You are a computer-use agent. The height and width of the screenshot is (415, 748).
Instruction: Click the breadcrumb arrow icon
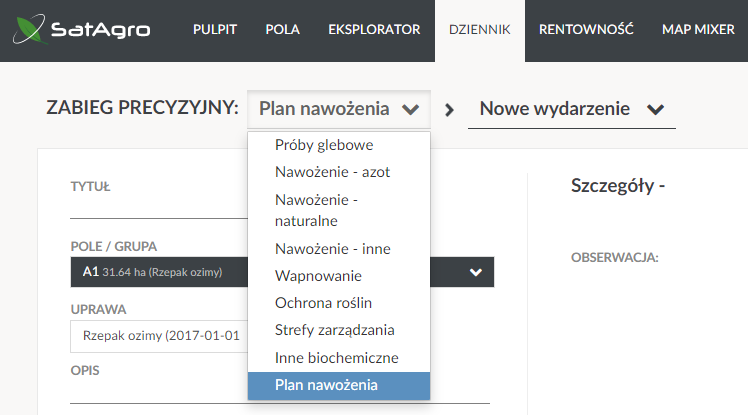pyautogui.click(x=449, y=110)
